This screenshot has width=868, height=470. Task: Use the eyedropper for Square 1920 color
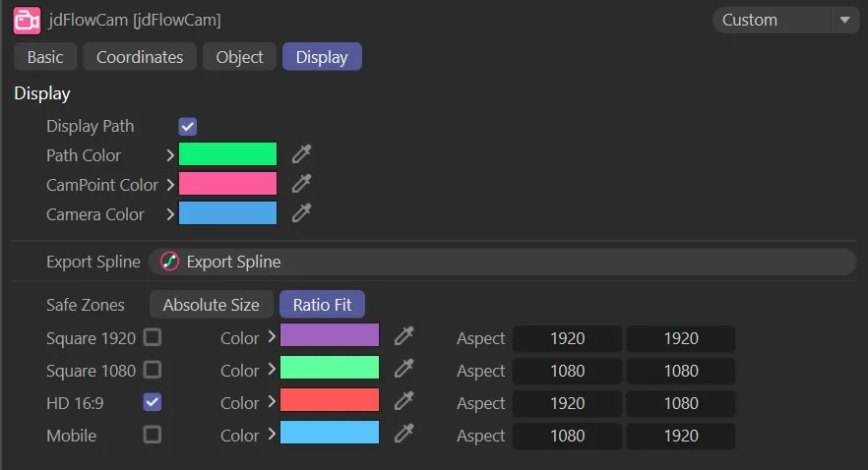click(404, 335)
